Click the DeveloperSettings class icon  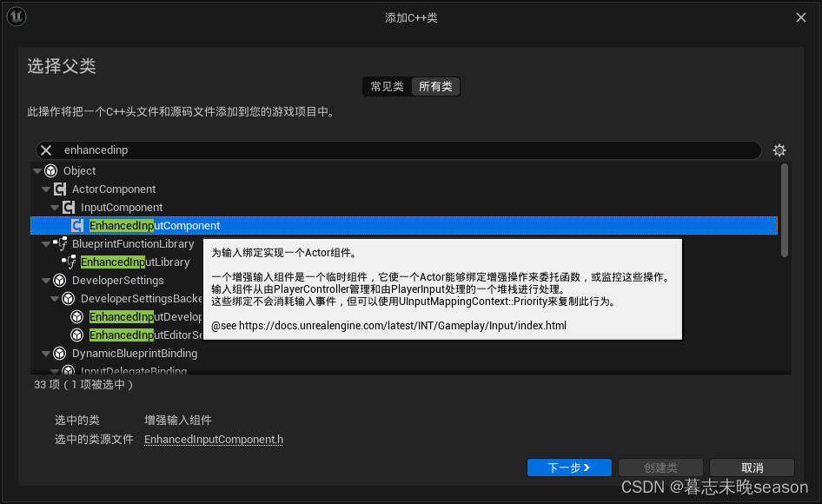pyautogui.click(x=60, y=281)
